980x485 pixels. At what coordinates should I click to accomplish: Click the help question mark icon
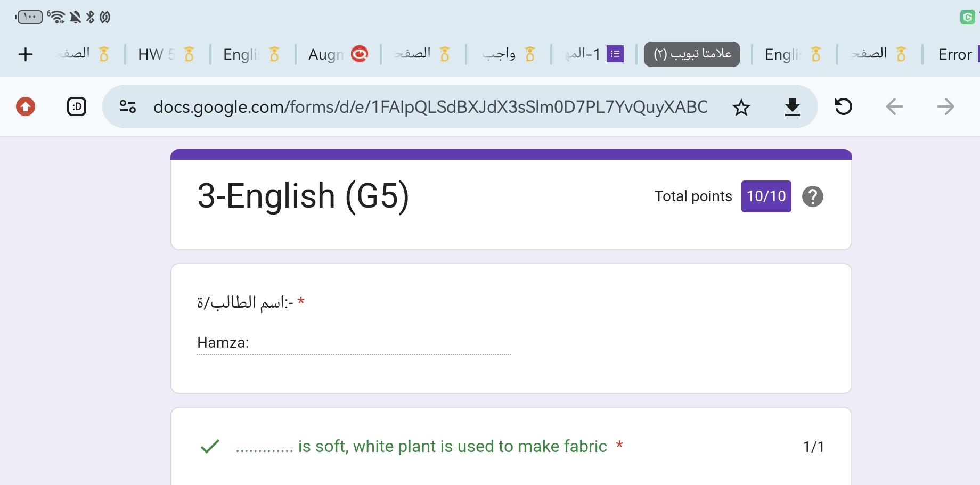812,196
